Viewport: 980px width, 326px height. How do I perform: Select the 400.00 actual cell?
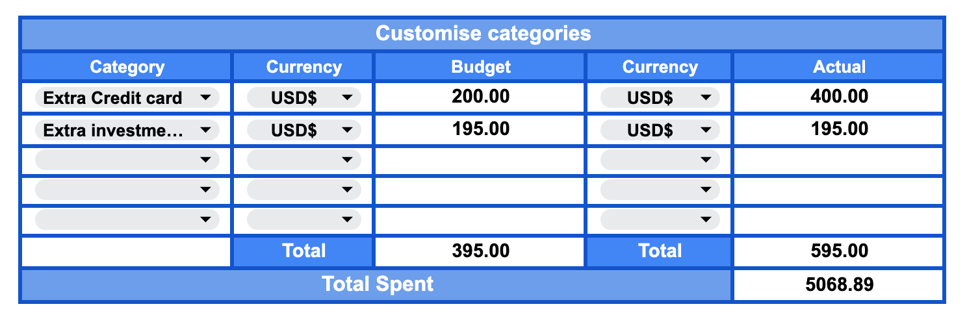(x=839, y=97)
